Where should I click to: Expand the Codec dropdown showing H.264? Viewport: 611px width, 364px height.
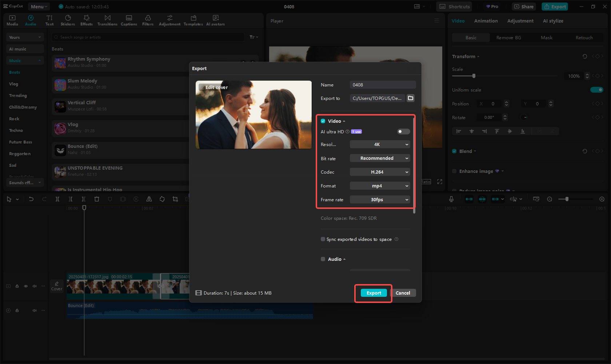380,172
